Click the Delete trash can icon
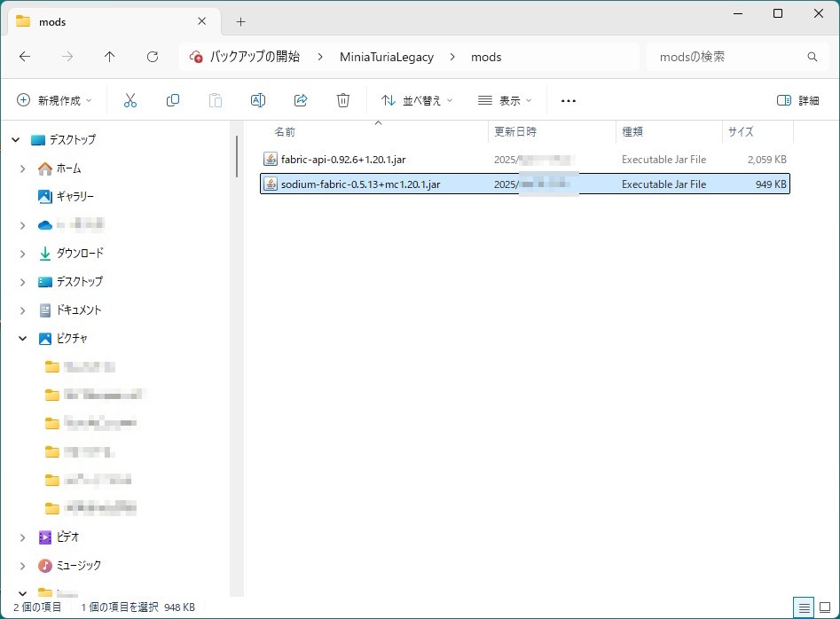The width and height of the screenshot is (840, 619). 343,100
